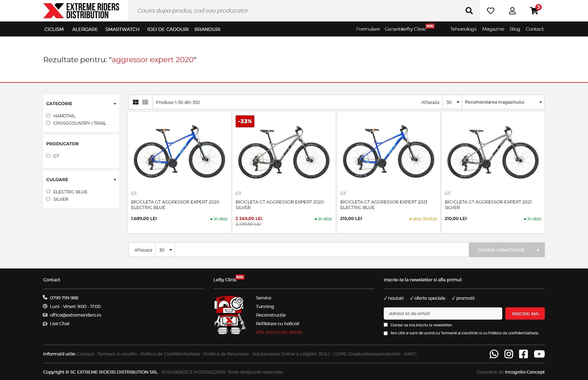Switch to grid product view

(136, 102)
